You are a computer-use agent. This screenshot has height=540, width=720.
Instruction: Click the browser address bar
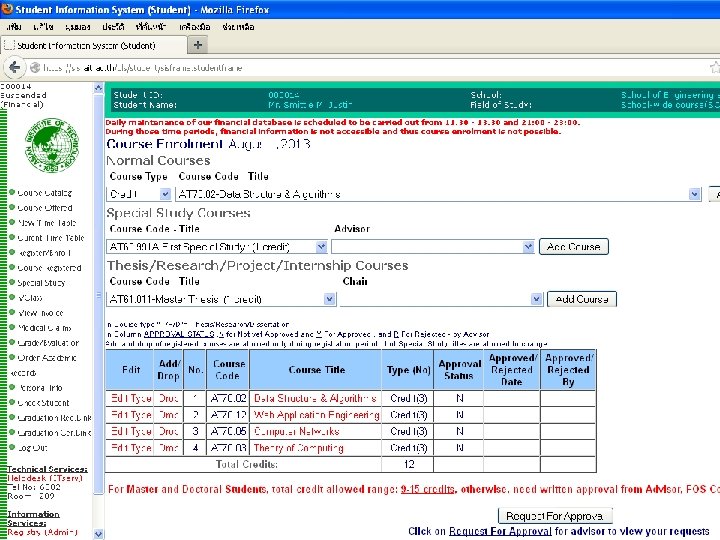[x=367, y=68]
